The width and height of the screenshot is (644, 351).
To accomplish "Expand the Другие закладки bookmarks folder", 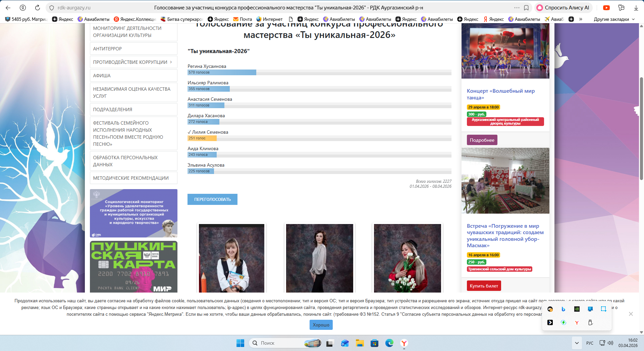I will coord(614,19).
